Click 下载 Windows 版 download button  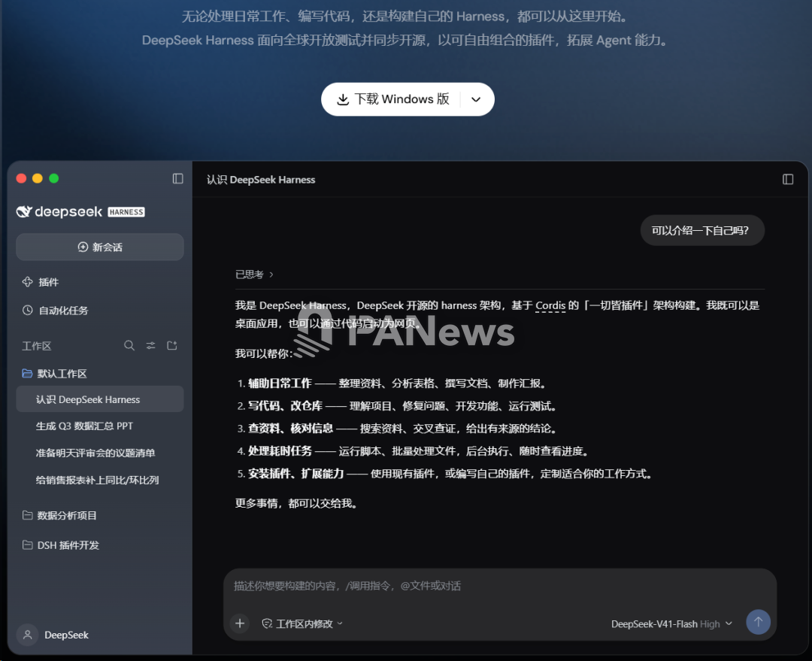(393, 99)
